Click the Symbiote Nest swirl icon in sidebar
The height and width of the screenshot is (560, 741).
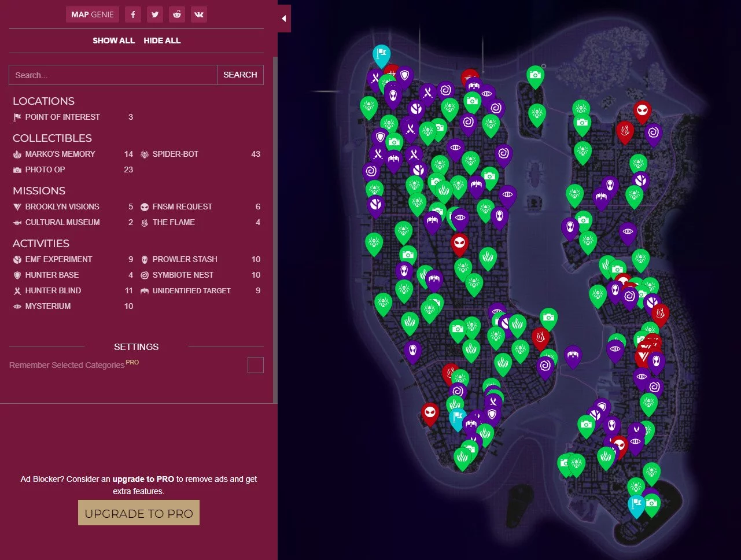[145, 275]
